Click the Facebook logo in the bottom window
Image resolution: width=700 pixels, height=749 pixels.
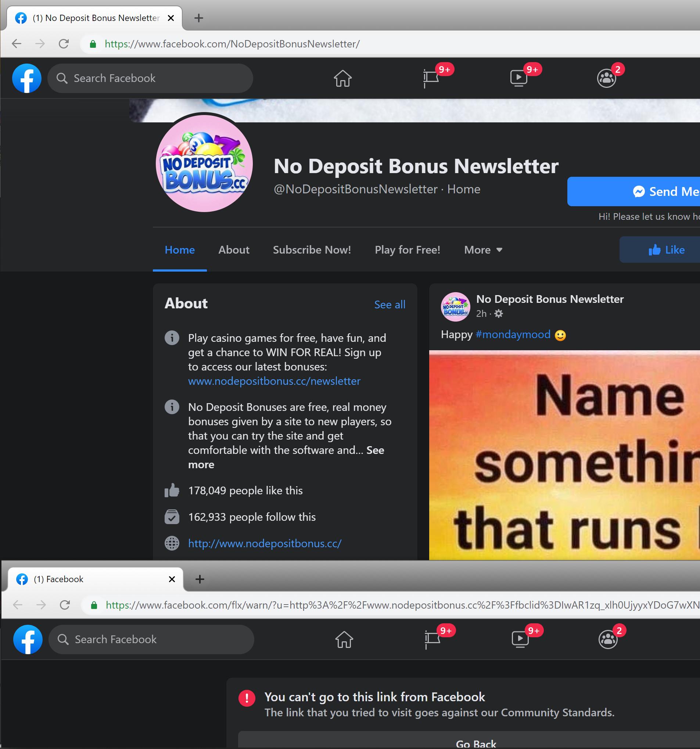28,639
